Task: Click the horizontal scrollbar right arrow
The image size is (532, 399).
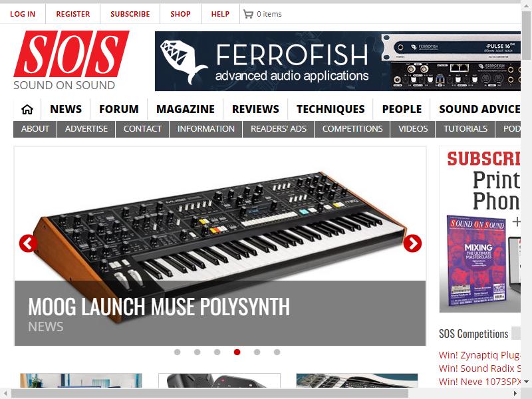Action: tap(515, 394)
